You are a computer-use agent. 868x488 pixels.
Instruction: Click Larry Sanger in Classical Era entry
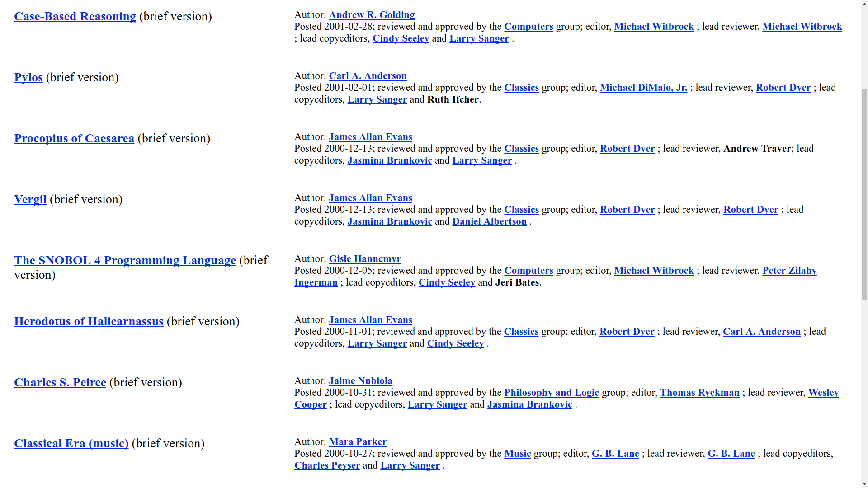tap(410, 465)
